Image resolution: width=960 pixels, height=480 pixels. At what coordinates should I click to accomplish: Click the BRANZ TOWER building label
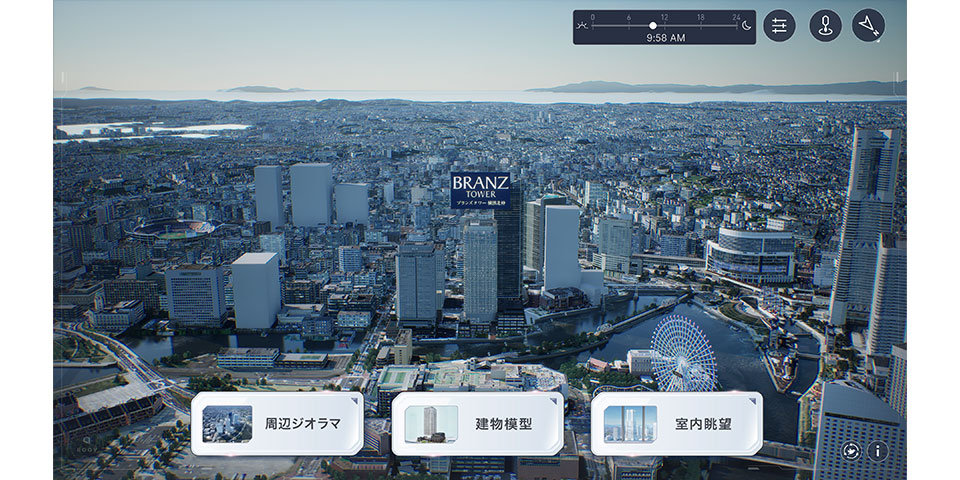click(x=481, y=190)
